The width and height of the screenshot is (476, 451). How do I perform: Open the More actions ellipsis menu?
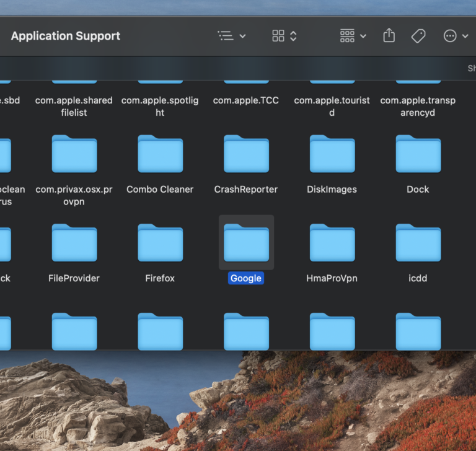click(450, 36)
